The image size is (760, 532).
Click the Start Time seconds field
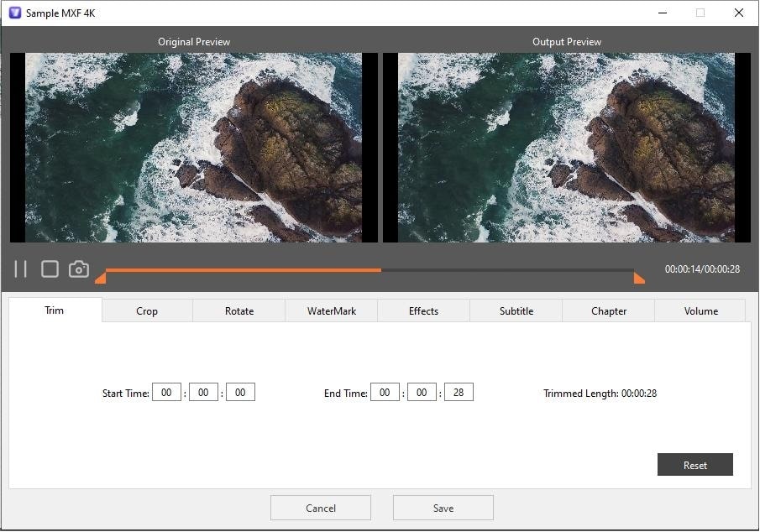(x=240, y=391)
